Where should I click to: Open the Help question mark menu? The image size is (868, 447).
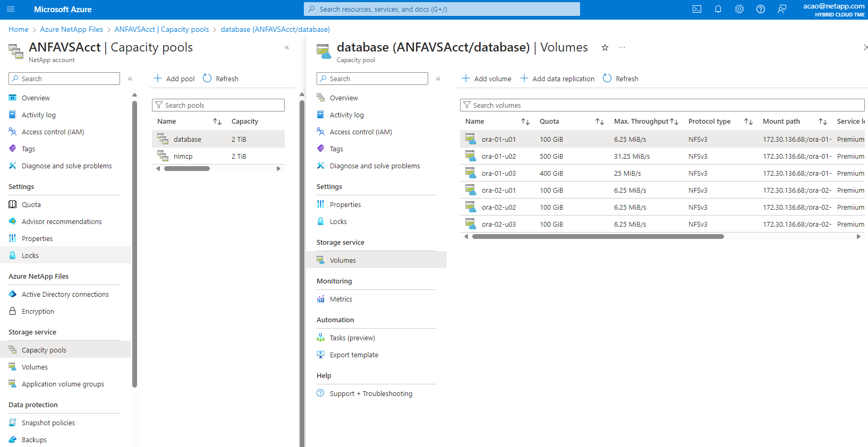tap(761, 9)
